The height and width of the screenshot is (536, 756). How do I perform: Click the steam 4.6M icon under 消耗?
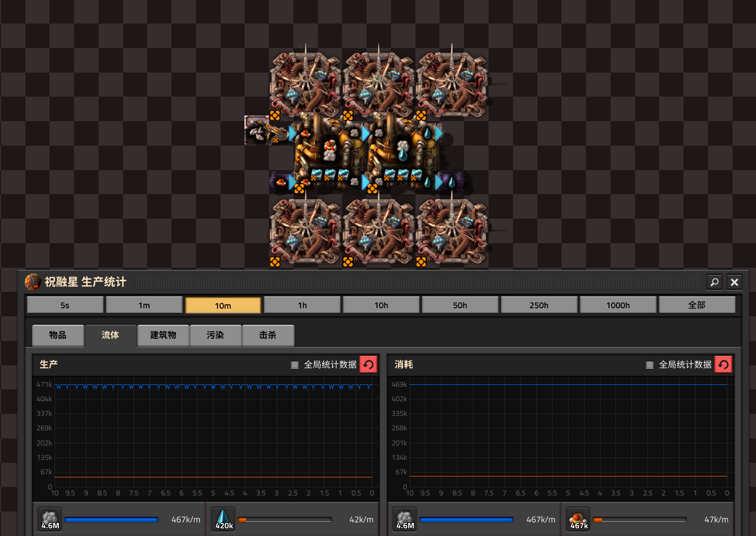405,519
